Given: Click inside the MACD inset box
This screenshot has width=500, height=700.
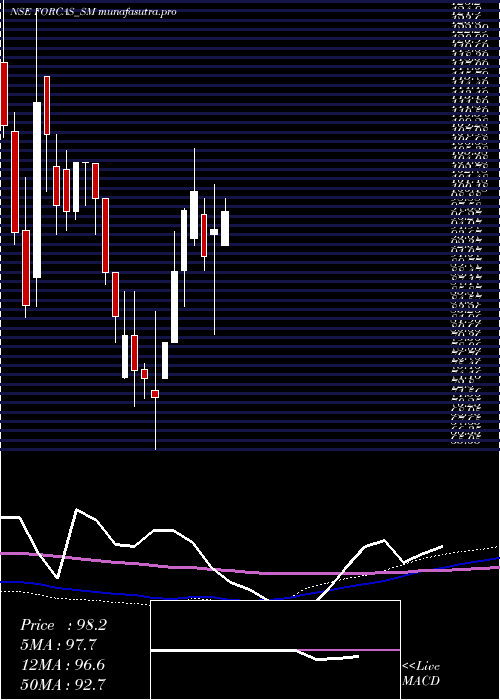Looking at the screenshot, I should pos(275,650).
